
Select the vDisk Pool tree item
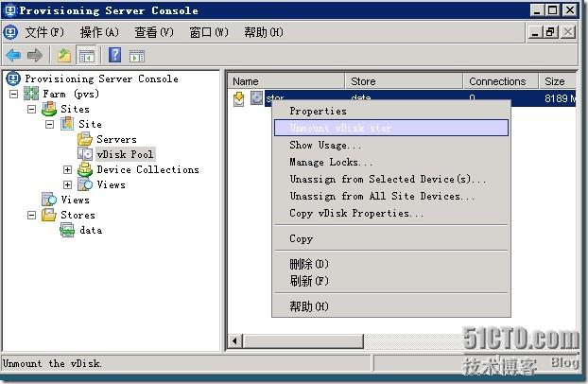(125, 154)
